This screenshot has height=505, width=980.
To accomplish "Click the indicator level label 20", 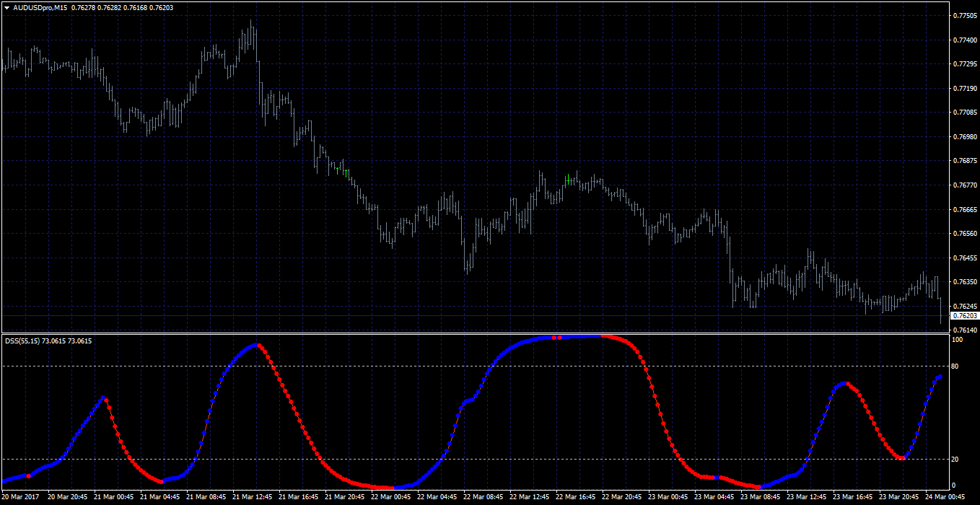I will click(956, 459).
